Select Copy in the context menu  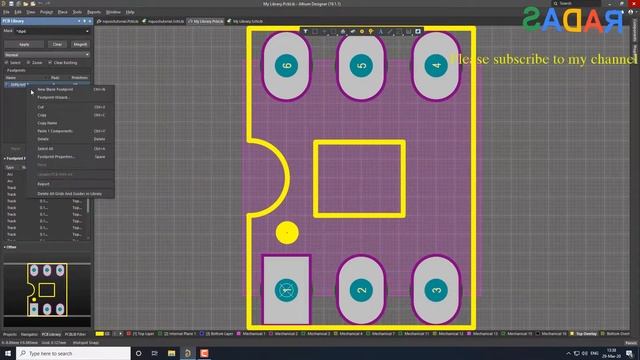pos(42,115)
